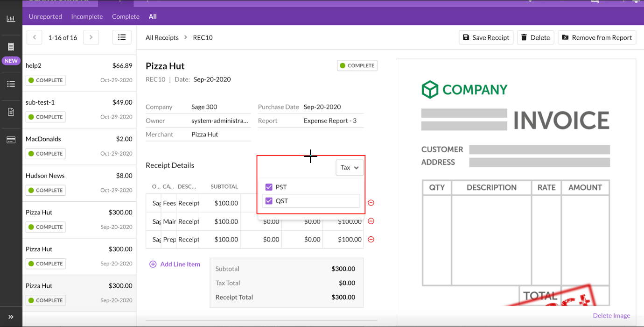Image resolution: width=644 pixels, height=327 pixels.
Task: Click the Delete Image link
Action: [x=611, y=315]
